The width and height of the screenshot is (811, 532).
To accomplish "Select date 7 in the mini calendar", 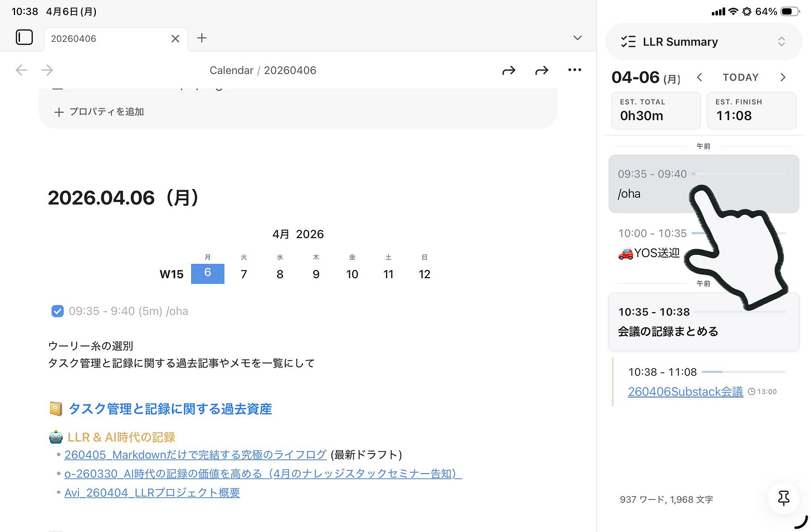I will pos(244,274).
